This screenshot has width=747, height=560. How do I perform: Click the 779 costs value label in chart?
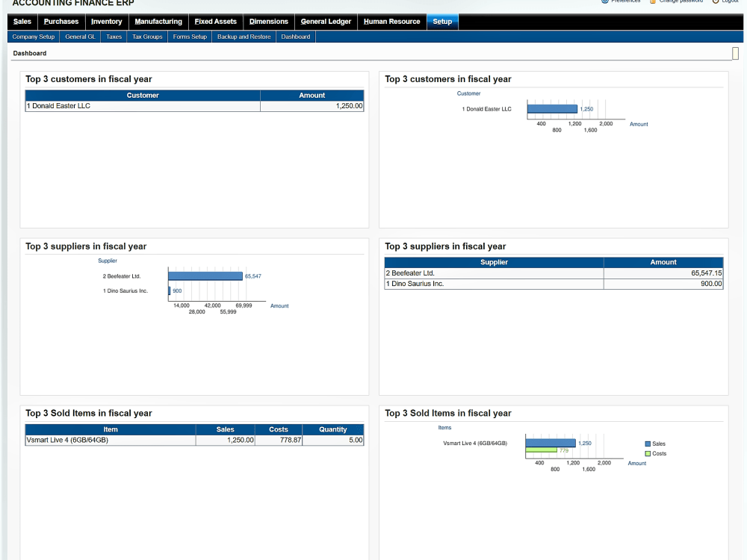pyautogui.click(x=564, y=450)
